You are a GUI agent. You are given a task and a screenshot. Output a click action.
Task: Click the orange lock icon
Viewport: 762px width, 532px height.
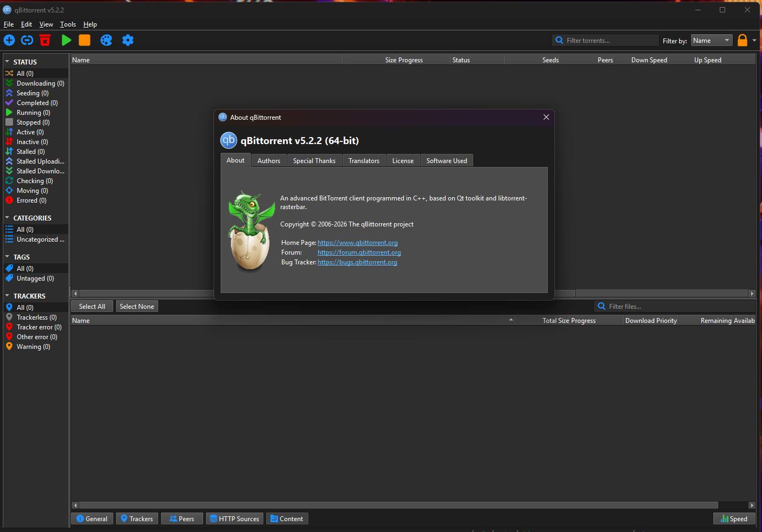point(742,40)
